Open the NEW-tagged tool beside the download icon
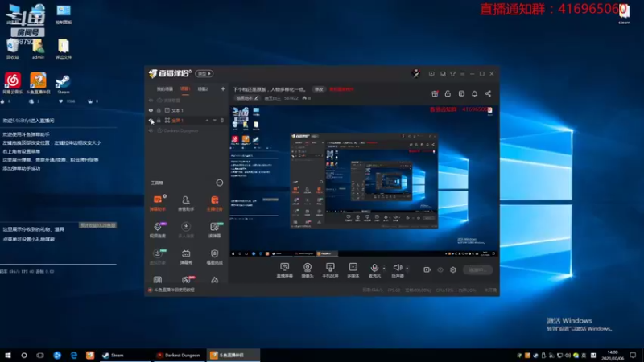 [214, 229]
